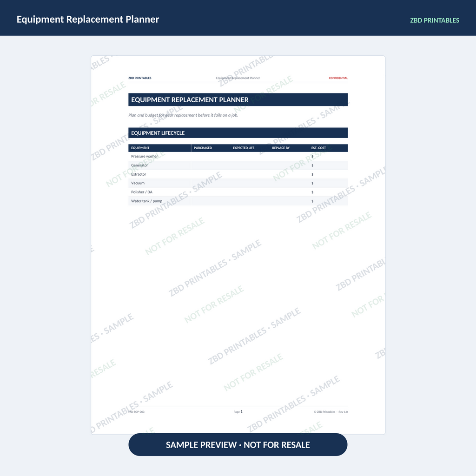The height and width of the screenshot is (476, 476).
Task: Click the italic subtitle about gear replacement
Action: [x=183, y=115]
